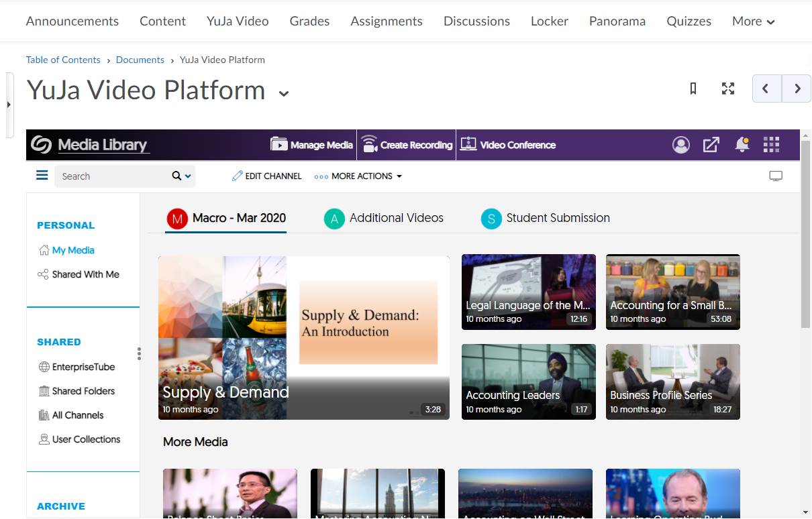This screenshot has width=812, height=519.
Task: Open All Channels list
Action: point(71,415)
